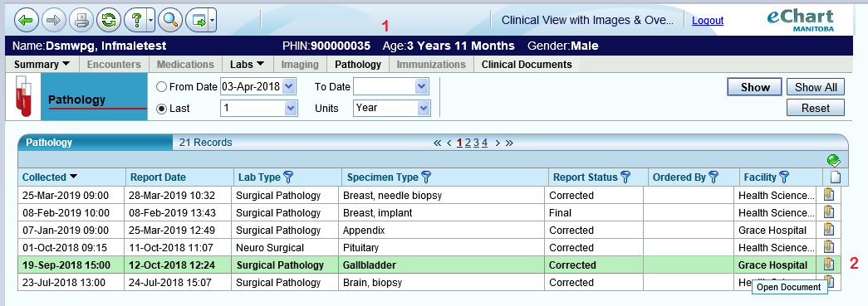Open document for Gallbladder row
The width and height of the screenshot is (868, 306).
pyautogui.click(x=828, y=265)
